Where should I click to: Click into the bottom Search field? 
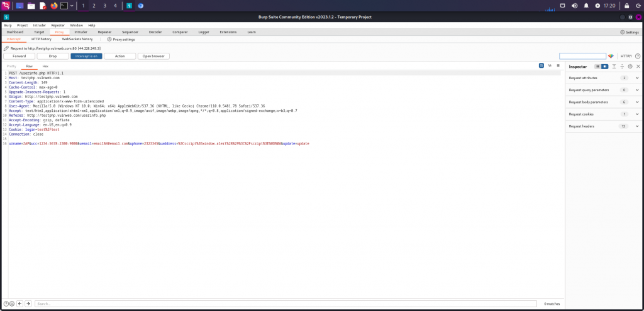point(286,303)
